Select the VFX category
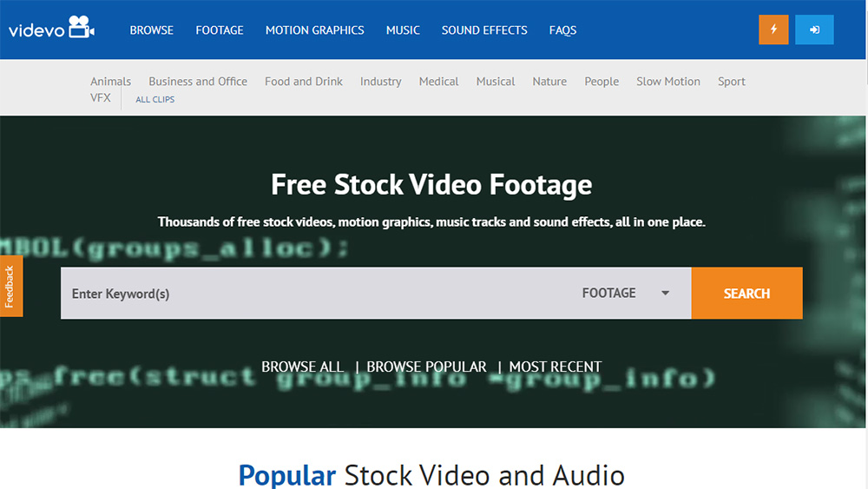 100,98
